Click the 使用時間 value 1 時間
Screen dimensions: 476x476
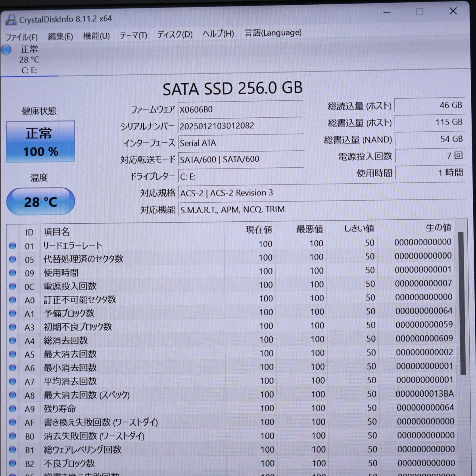coord(431,173)
